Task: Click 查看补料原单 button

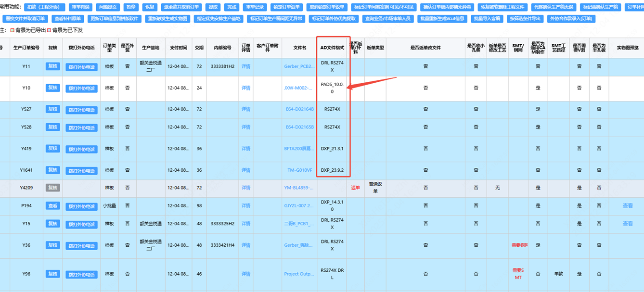Action: pos(67,19)
